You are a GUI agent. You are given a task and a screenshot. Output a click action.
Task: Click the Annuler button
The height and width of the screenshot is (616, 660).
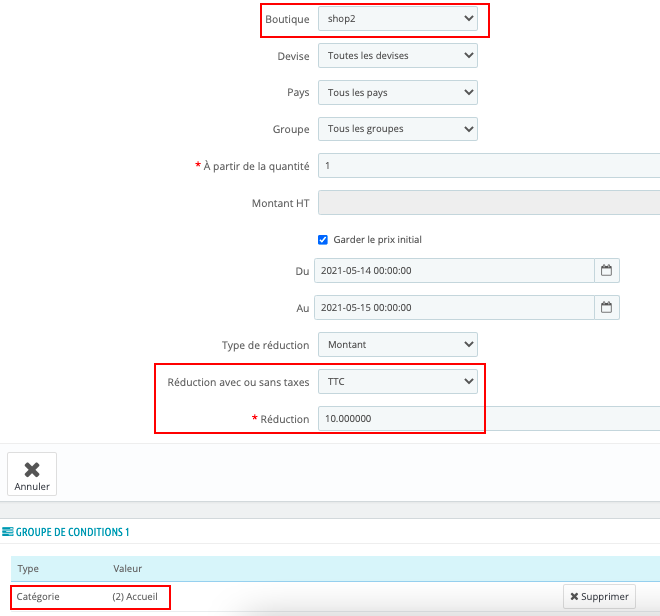click(32, 474)
